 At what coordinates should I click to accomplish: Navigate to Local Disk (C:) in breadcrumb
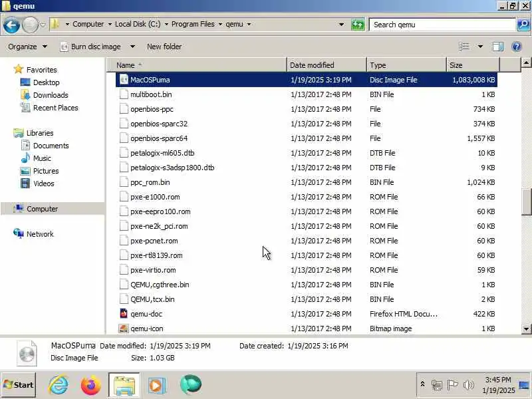[x=138, y=24]
